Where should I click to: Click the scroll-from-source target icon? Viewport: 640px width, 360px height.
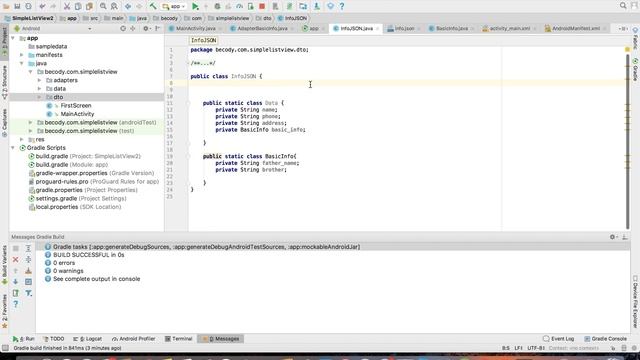[123, 29]
